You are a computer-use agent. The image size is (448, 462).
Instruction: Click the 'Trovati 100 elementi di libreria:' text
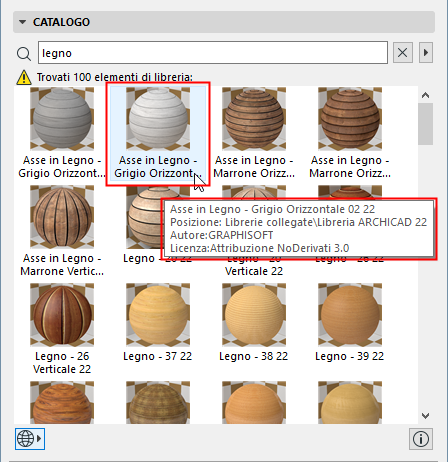tap(115, 77)
